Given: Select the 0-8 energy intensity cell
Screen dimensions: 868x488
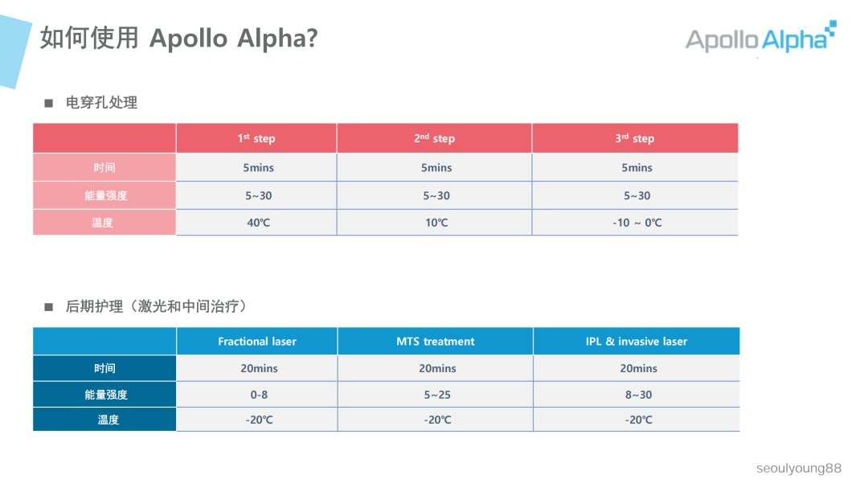Looking at the screenshot, I should (x=257, y=395).
